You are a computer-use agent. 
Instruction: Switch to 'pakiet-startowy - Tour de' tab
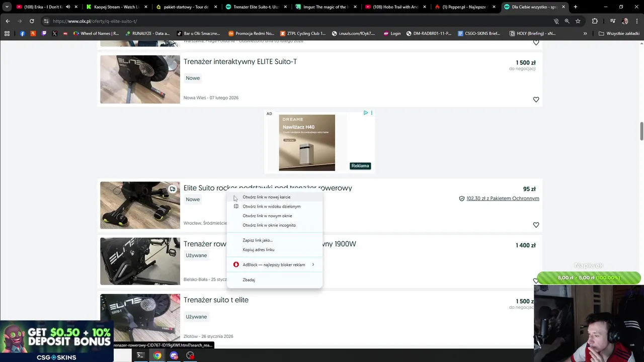[186, 7]
